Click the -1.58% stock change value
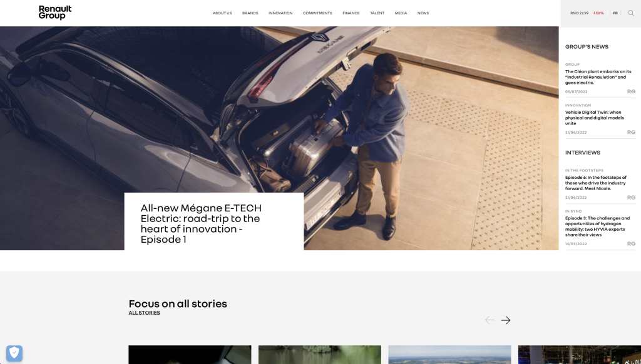This screenshot has width=641, height=364. [598, 13]
